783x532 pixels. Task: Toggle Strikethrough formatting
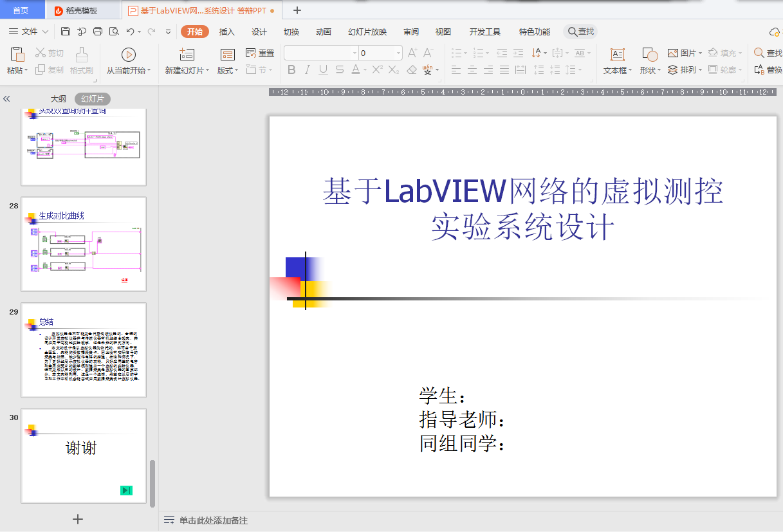(339, 69)
